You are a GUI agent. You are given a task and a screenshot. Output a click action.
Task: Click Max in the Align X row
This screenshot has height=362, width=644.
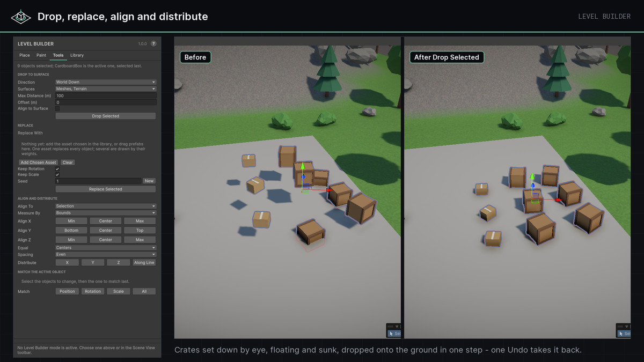click(140, 221)
